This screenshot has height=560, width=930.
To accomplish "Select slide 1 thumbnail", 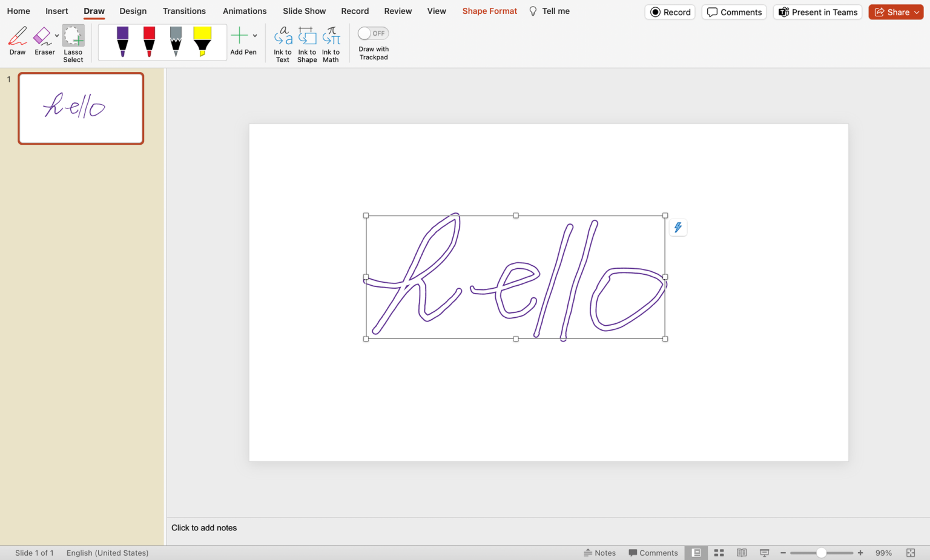I will [x=81, y=108].
